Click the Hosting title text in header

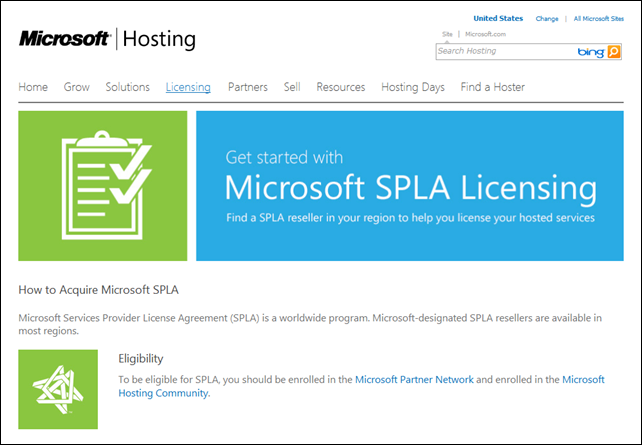coord(159,39)
